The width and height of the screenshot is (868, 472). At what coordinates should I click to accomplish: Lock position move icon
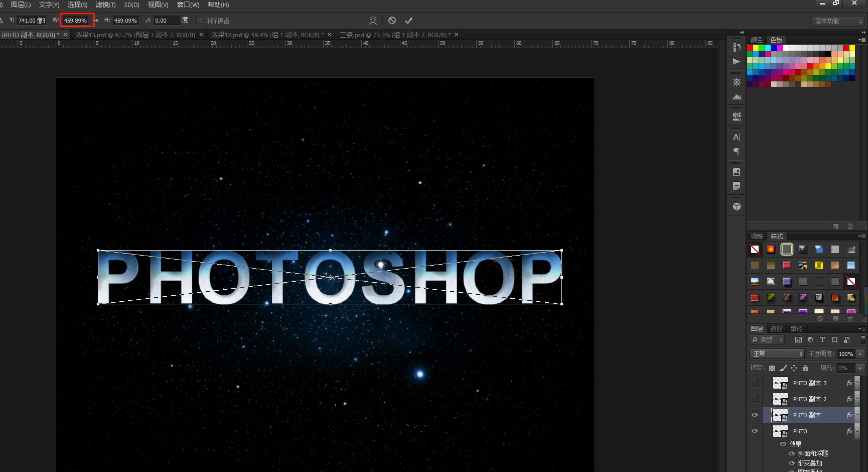[794, 368]
